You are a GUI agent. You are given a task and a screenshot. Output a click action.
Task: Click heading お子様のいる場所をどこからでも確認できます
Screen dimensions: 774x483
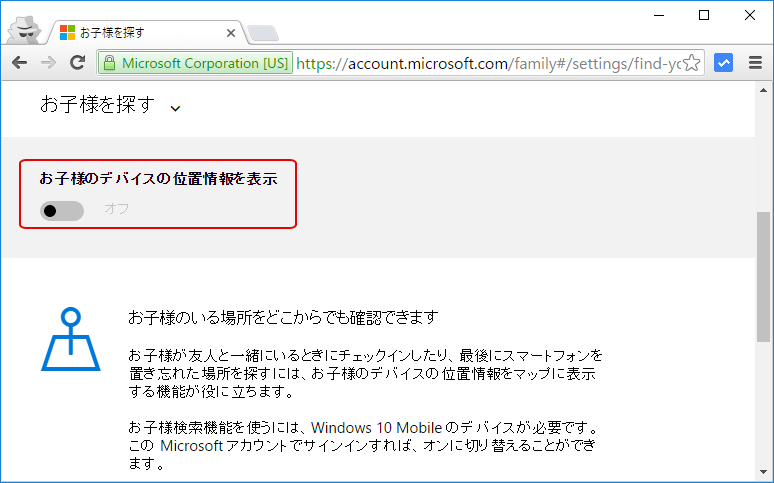point(283,317)
